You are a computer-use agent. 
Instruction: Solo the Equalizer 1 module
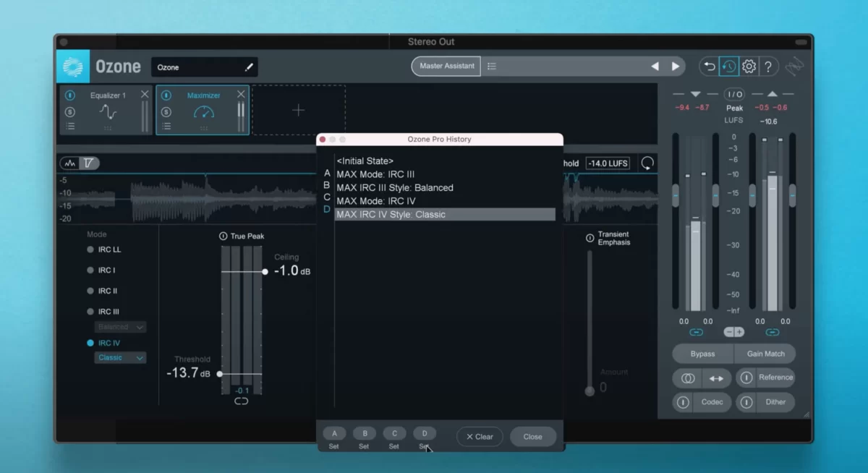70,112
